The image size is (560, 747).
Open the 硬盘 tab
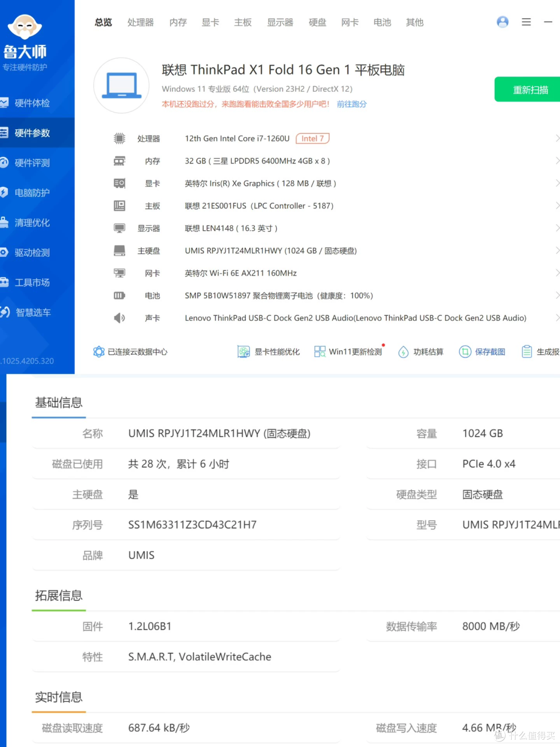click(x=317, y=22)
